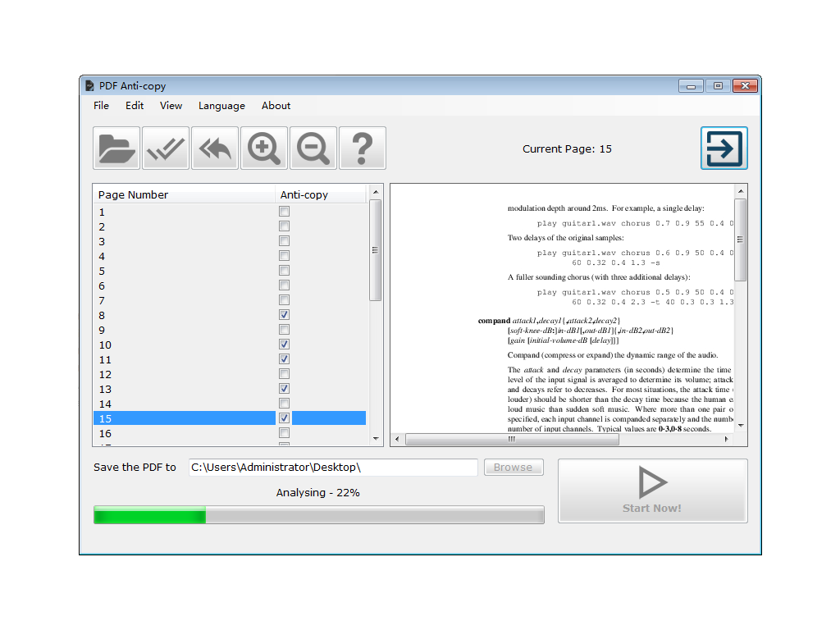Select page number 1 row
840x630 pixels.
(x=230, y=212)
